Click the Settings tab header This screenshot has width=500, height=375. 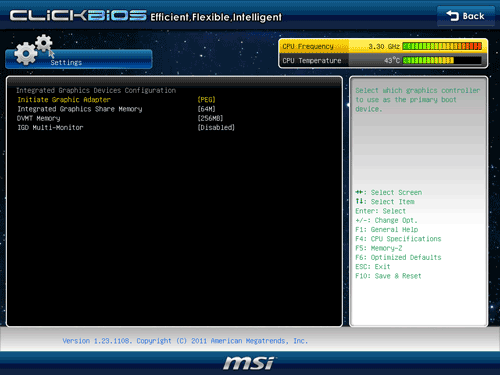click(79, 59)
